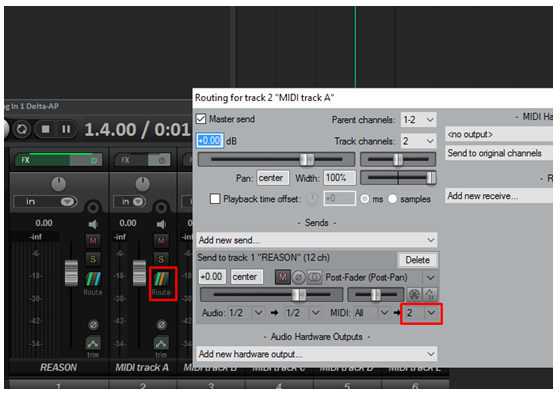Viewport: 560px width, 395px height.
Task: Click the +0.00 dB track volume field
Action: tap(210, 141)
